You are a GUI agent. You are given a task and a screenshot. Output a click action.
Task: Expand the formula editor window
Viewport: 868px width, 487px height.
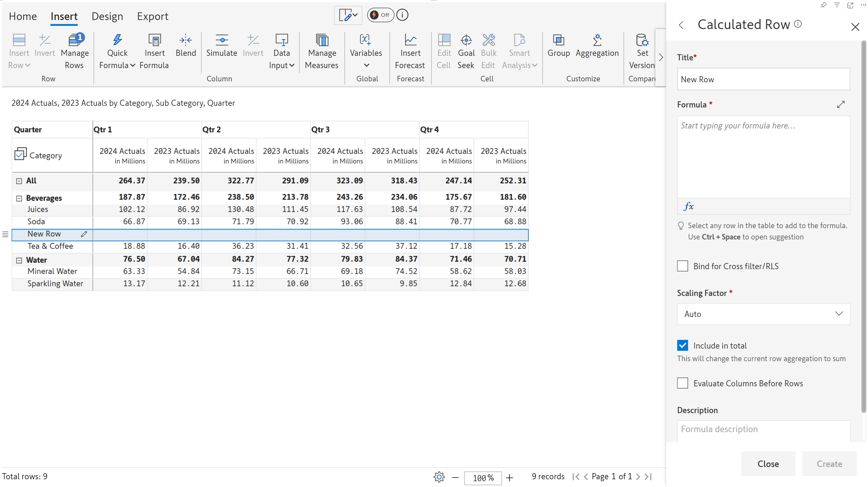[x=840, y=105]
